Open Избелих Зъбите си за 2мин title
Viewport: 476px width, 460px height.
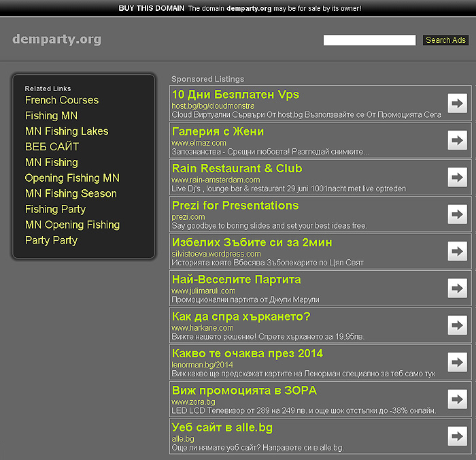pos(252,242)
